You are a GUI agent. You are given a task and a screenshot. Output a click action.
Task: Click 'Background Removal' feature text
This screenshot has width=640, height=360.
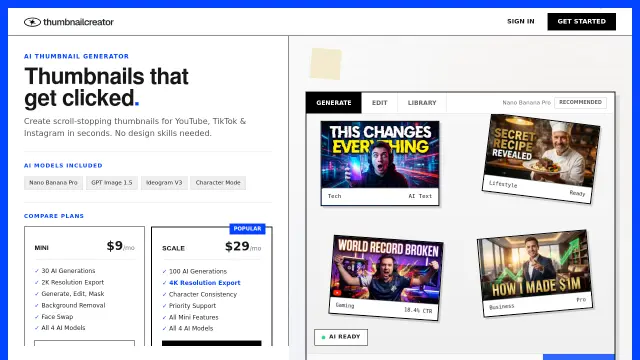pyautogui.click(x=73, y=305)
